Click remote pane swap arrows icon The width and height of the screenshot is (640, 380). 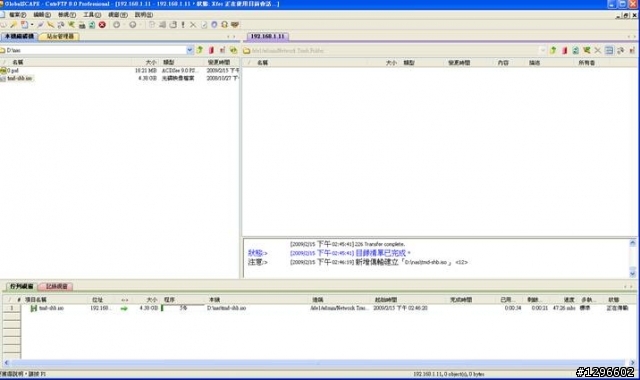coord(620,51)
